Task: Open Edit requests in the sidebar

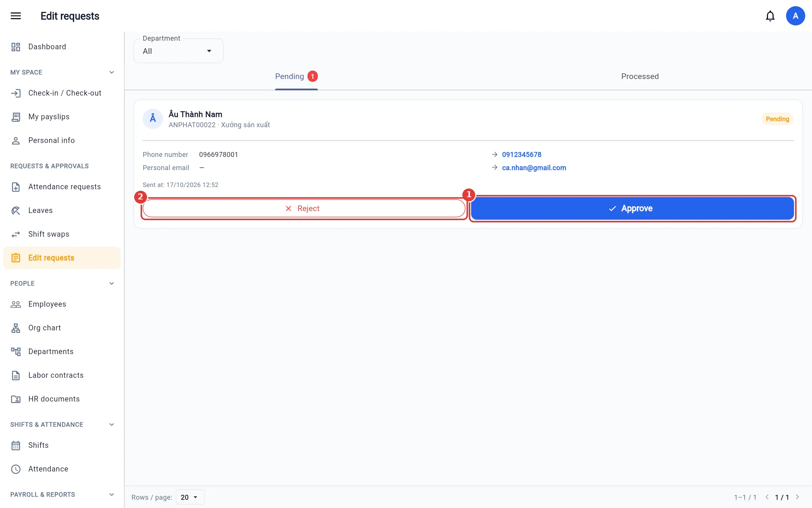Action: (62, 258)
